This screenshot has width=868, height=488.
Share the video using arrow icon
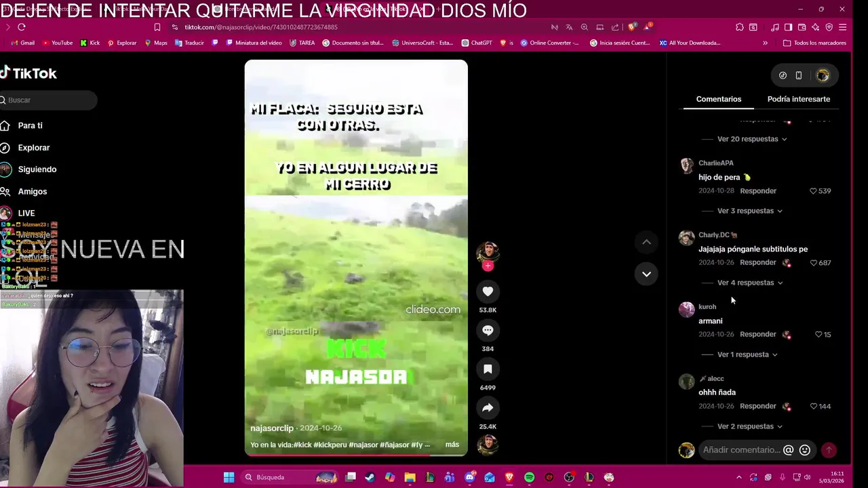[x=488, y=407]
